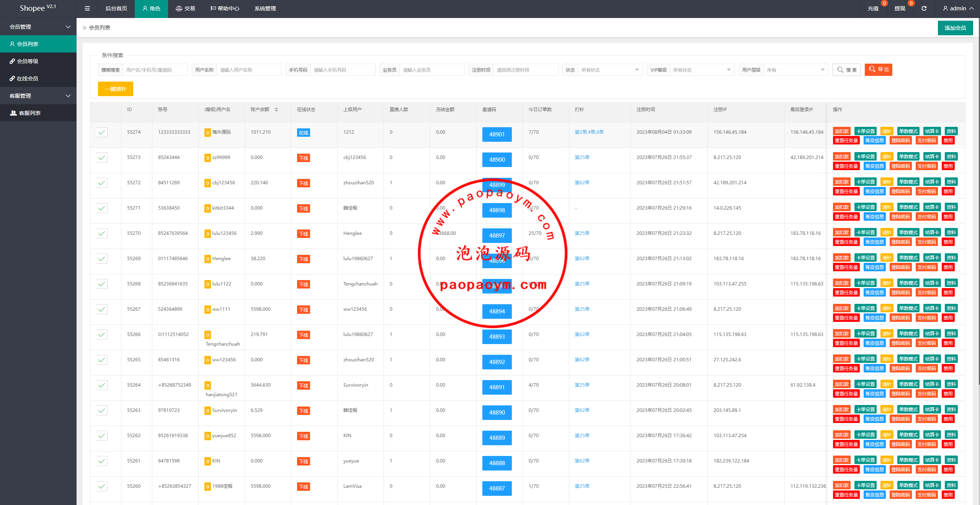The height and width of the screenshot is (505, 980).
Task: Open the 帮助中心 top menu
Action: (x=225, y=8)
